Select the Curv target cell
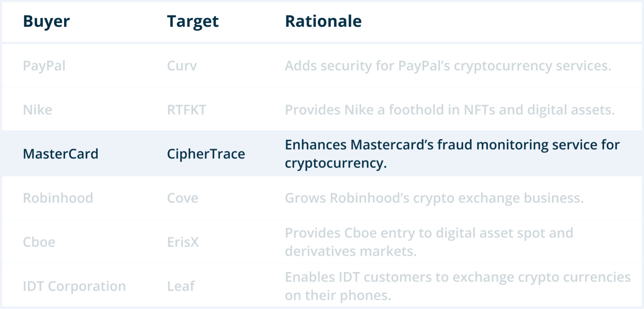The height and width of the screenshot is (309, 644). (182, 66)
